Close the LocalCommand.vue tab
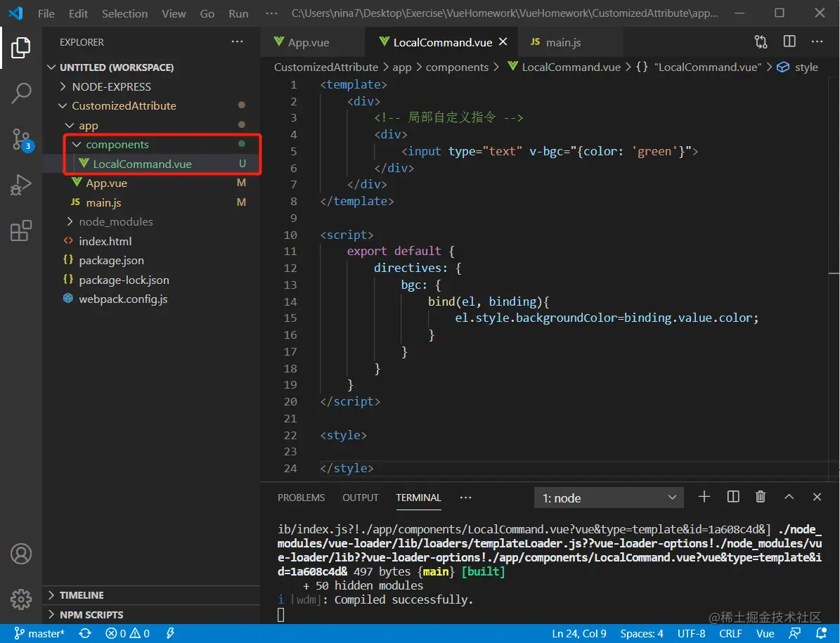The height and width of the screenshot is (643, 840). point(503,41)
